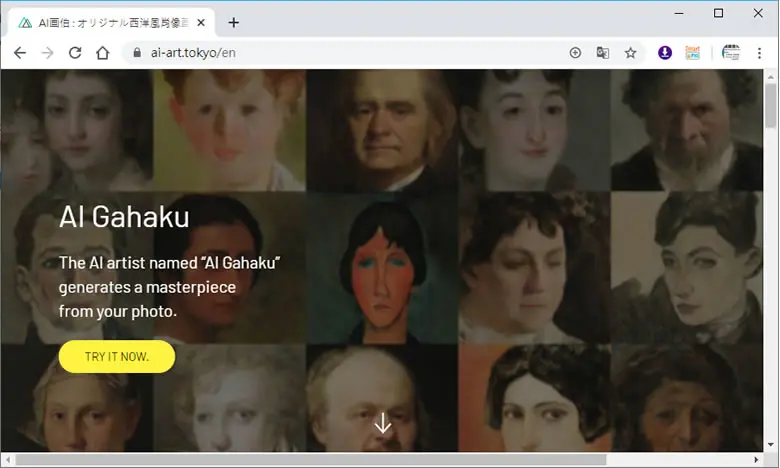Image resolution: width=780 pixels, height=468 pixels.
Task: Click the Modigliani-style red face portrait
Action: click(382, 269)
